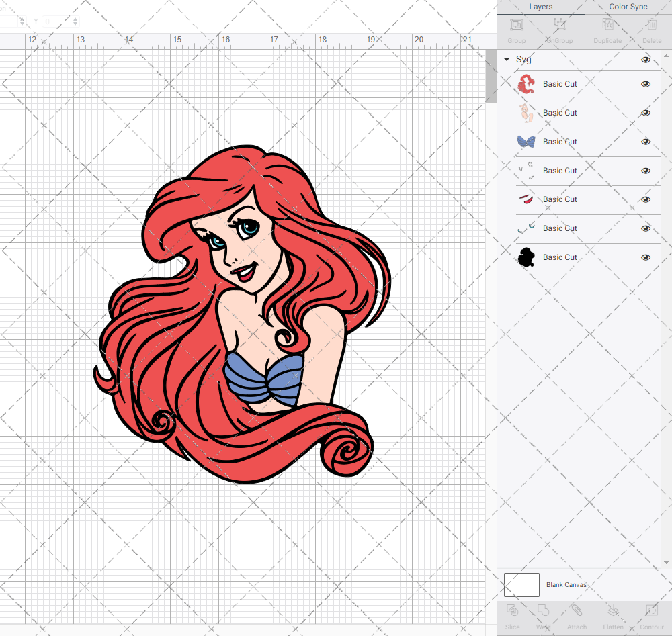The height and width of the screenshot is (636, 672).
Task: Hide the blue seashell top layer
Action: (645, 142)
